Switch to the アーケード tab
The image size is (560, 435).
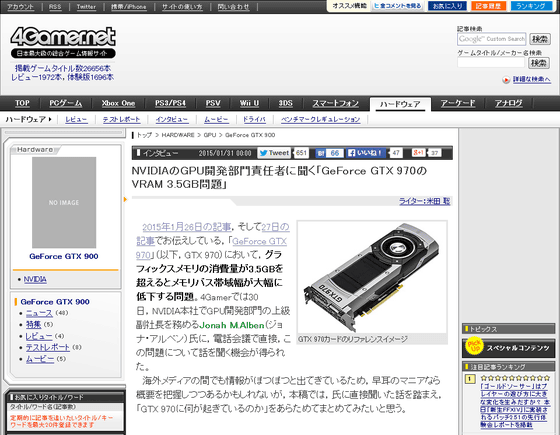458,103
